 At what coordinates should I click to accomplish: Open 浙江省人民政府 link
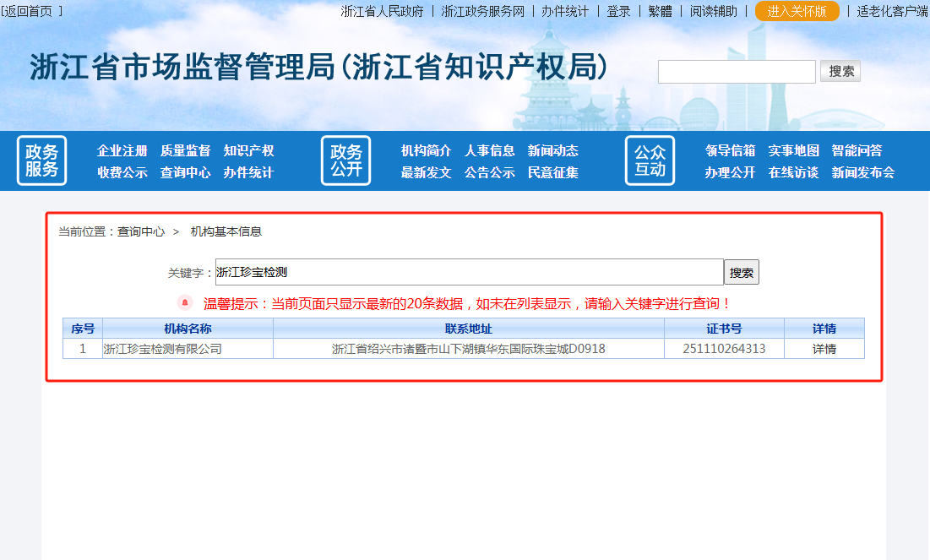tap(382, 11)
